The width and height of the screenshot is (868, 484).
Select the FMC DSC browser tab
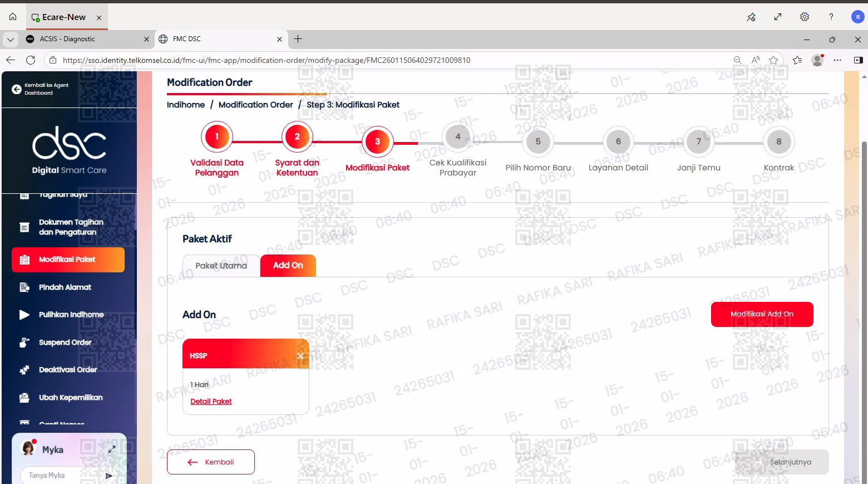[221, 39]
